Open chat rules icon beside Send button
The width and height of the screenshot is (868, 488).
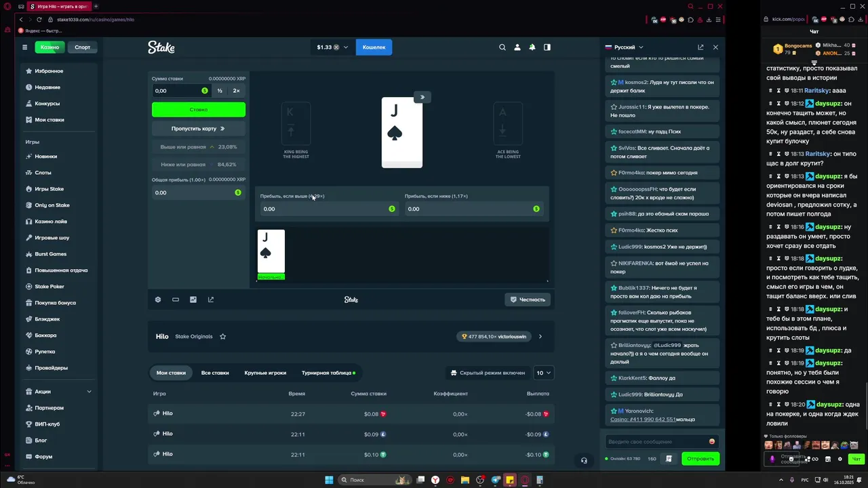(x=669, y=459)
